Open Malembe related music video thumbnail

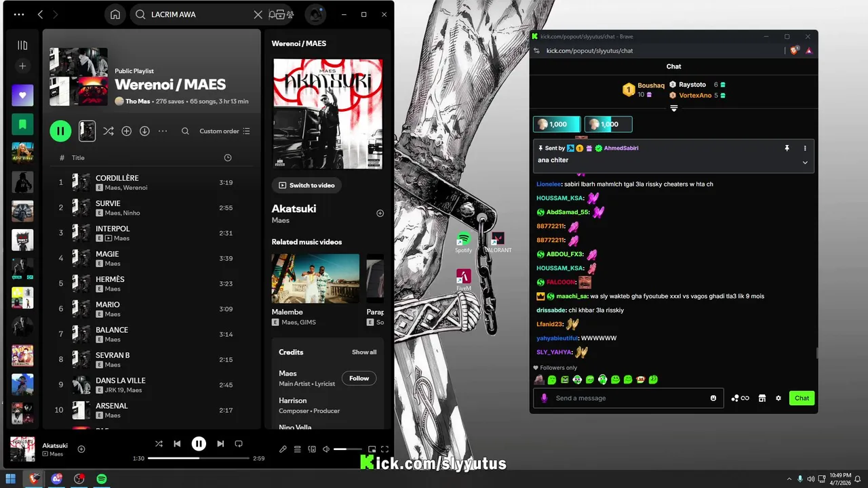[315, 279]
